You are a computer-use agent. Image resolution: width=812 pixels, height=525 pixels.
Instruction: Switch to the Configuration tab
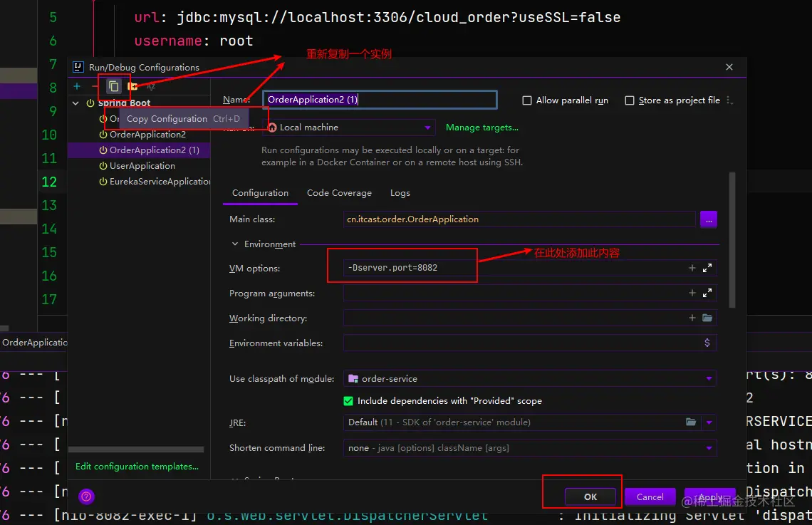(260, 193)
